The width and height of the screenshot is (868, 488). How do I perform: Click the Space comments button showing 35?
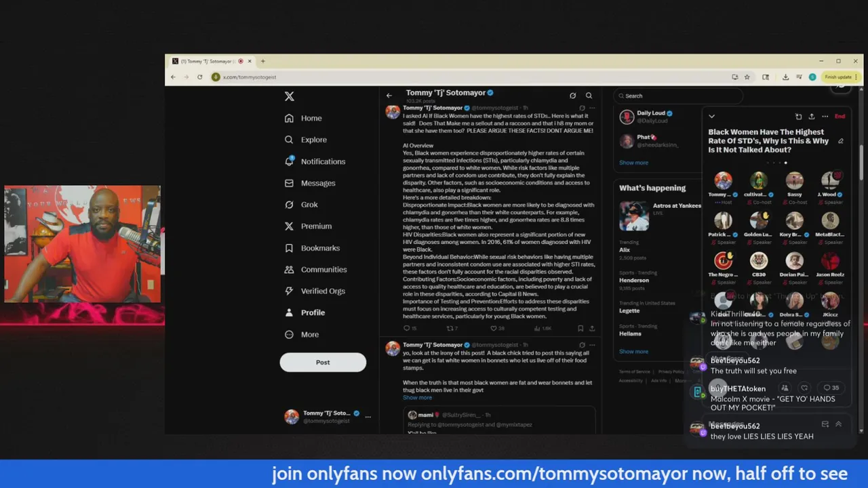click(x=831, y=388)
